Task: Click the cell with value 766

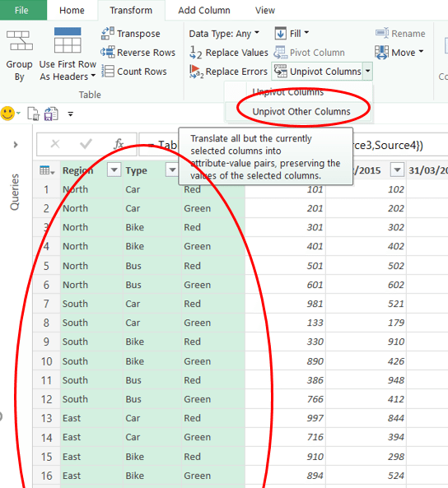Action: tap(286, 399)
